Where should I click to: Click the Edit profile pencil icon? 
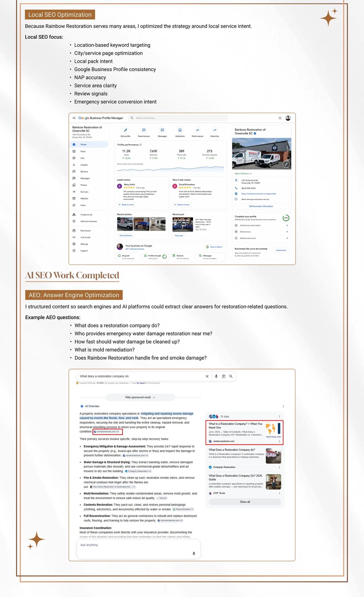point(125,130)
